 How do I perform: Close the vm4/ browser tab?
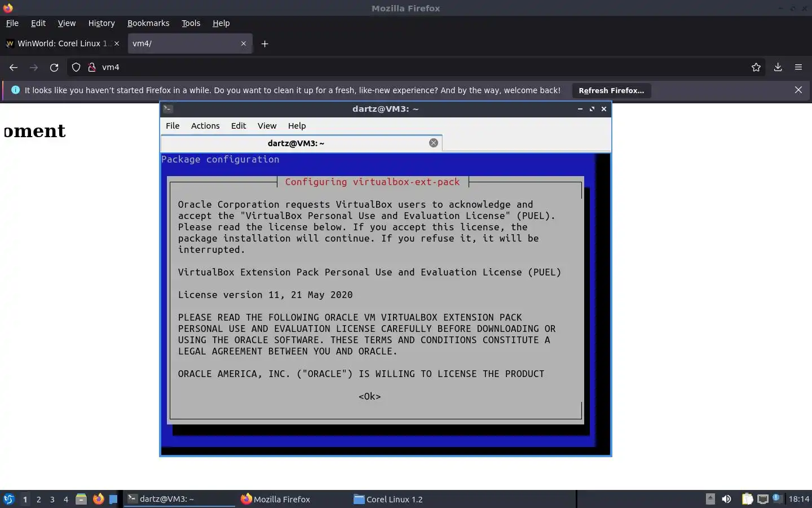click(244, 43)
